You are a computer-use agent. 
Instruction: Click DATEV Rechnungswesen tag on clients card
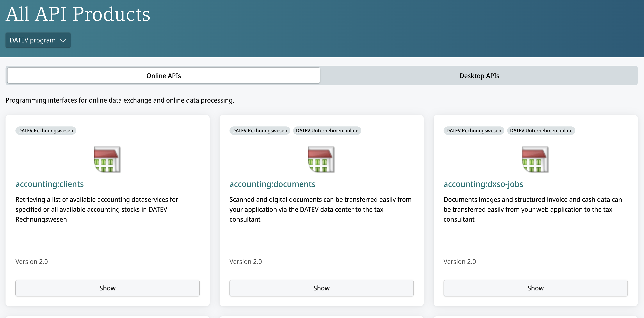(46, 131)
